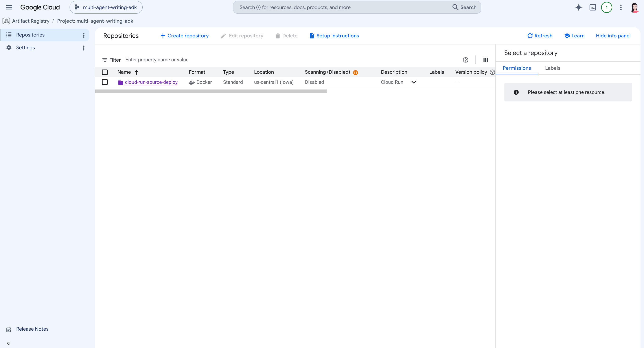Click the Search button with magnifier icon
The height and width of the screenshot is (348, 644).
click(x=464, y=7)
